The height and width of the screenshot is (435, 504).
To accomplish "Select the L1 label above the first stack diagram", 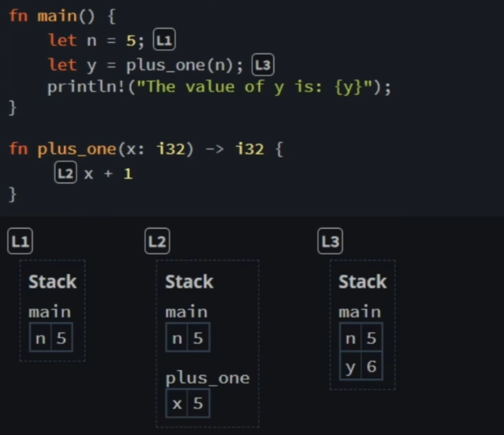I will tap(20, 242).
